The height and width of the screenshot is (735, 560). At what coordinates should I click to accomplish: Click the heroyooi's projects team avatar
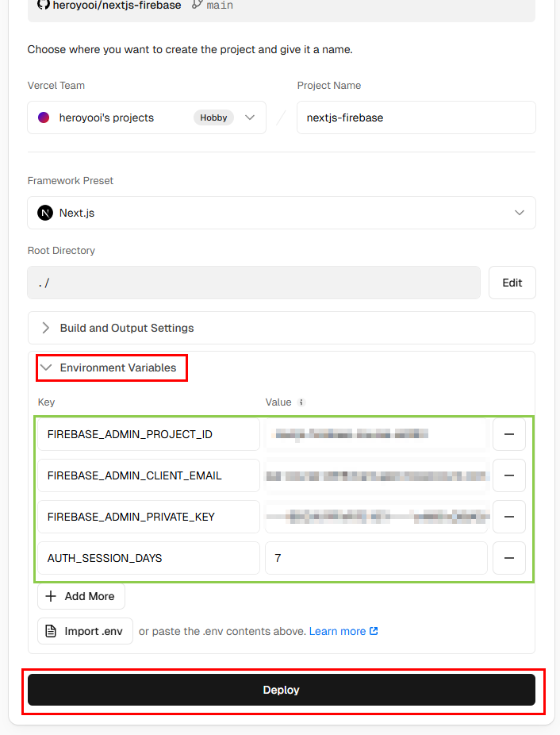(x=44, y=117)
